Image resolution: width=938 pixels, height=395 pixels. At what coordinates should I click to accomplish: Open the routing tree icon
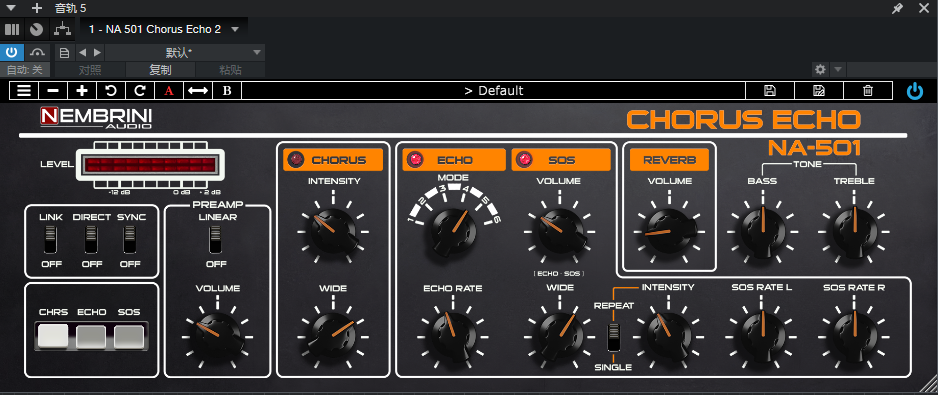click(62, 29)
